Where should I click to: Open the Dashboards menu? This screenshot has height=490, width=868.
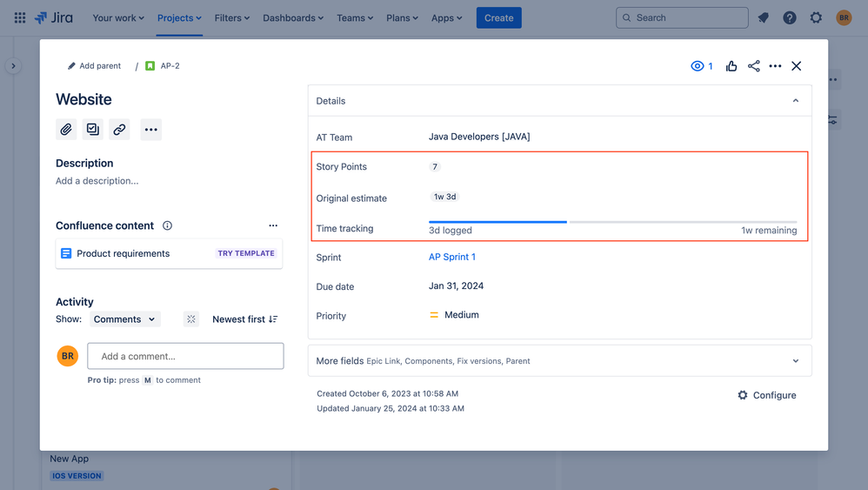tap(293, 17)
